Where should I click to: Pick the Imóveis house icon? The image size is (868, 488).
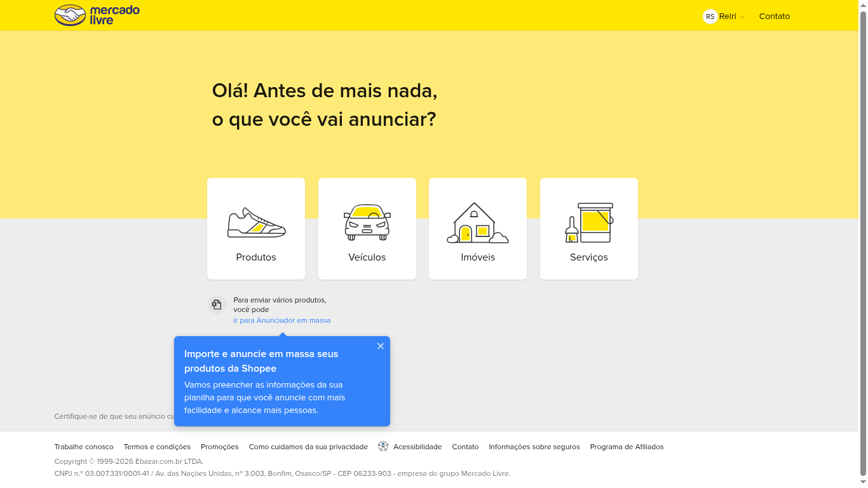coord(477,222)
